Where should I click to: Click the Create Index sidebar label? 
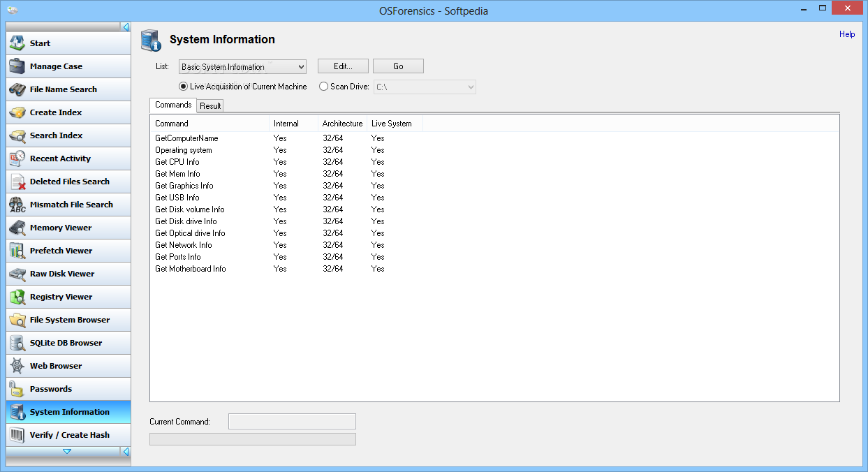[x=56, y=112]
